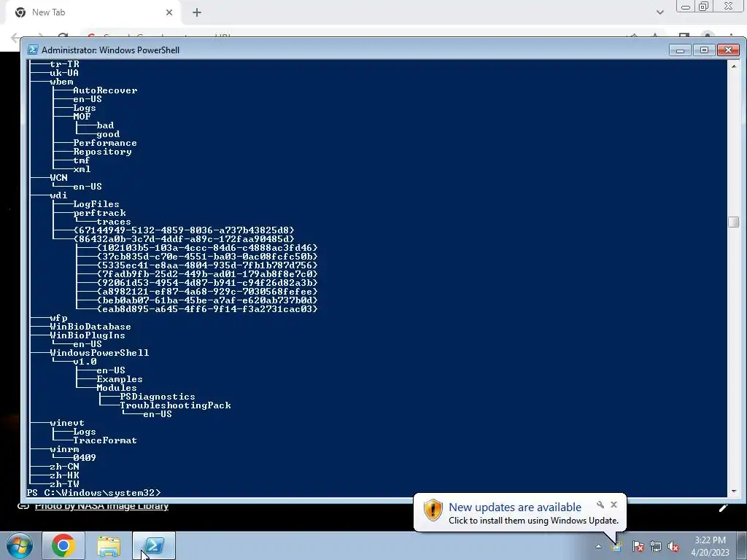Click the zh-CN folder line

pos(64,467)
